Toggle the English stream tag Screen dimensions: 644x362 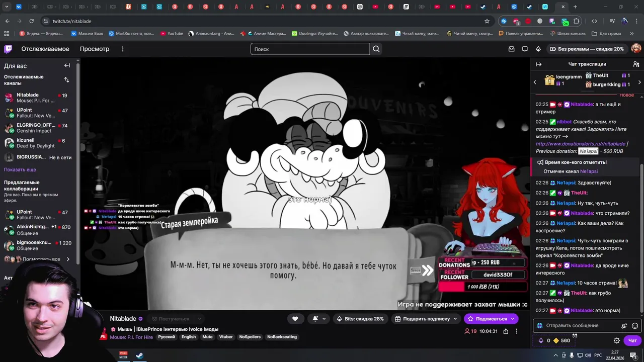coord(189,337)
